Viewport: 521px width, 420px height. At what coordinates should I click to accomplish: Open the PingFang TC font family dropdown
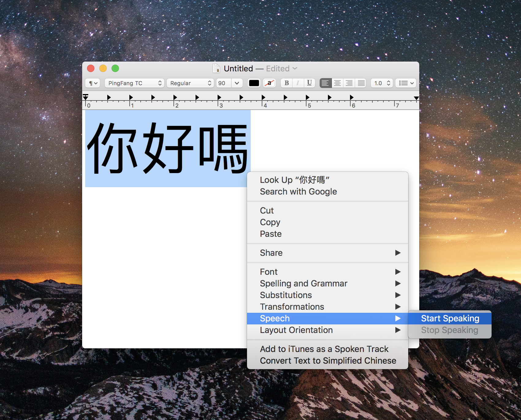click(x=134, y=83)
